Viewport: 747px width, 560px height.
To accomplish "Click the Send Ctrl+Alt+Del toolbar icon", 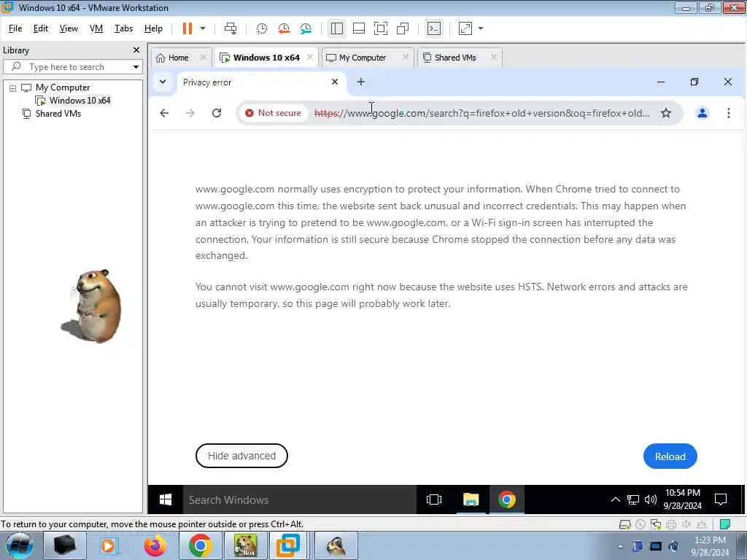I will coord(231,28).
